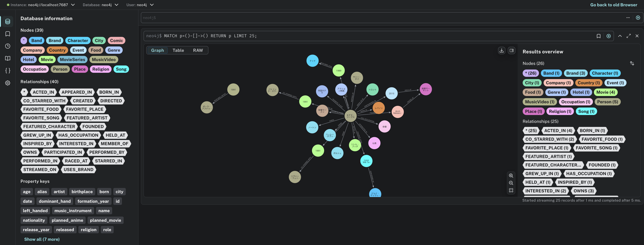Switch to the Table view tab

(x=178, y=50)
